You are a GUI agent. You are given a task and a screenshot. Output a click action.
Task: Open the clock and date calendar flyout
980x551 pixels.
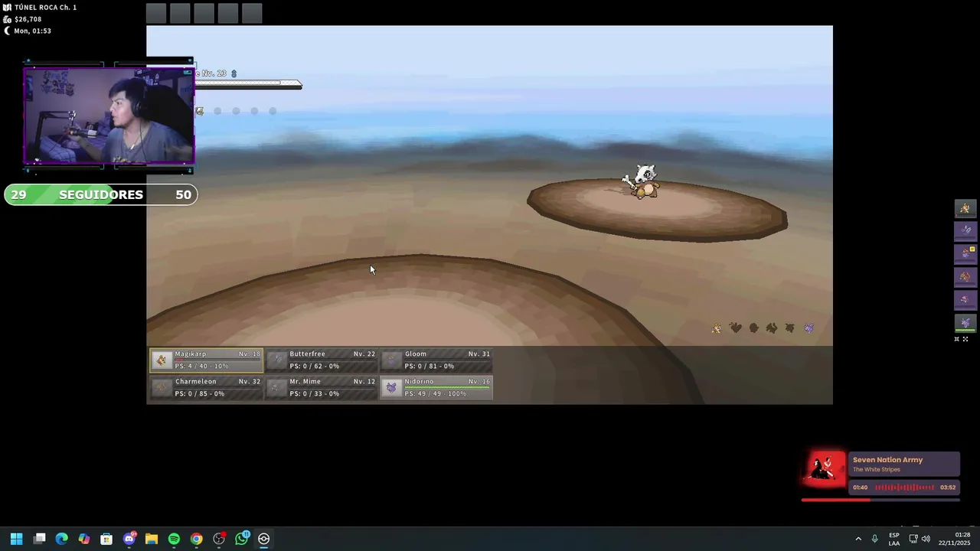[x=955, y=539]
